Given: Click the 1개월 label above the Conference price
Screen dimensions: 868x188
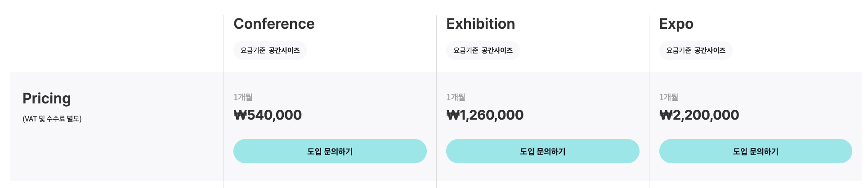Looking at the screenshot, I should coord(243,97).
